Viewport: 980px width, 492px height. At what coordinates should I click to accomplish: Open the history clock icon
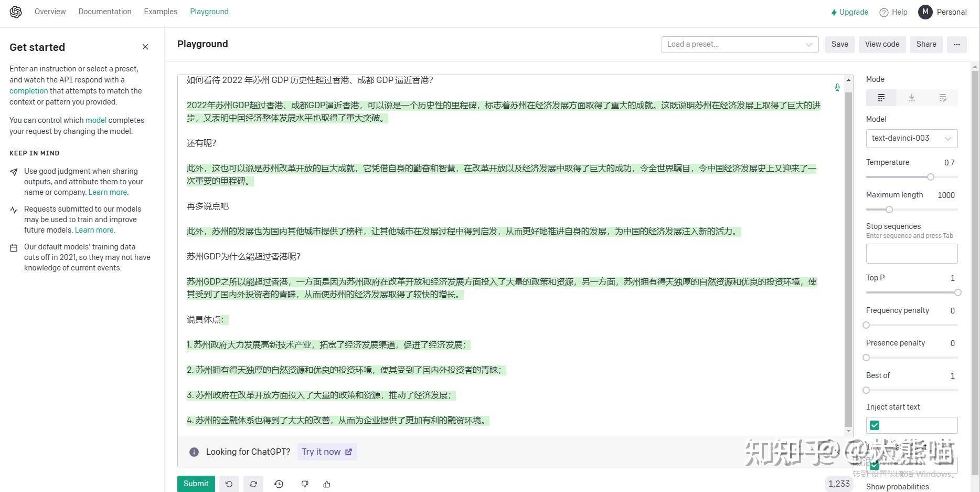pos(279,484)
